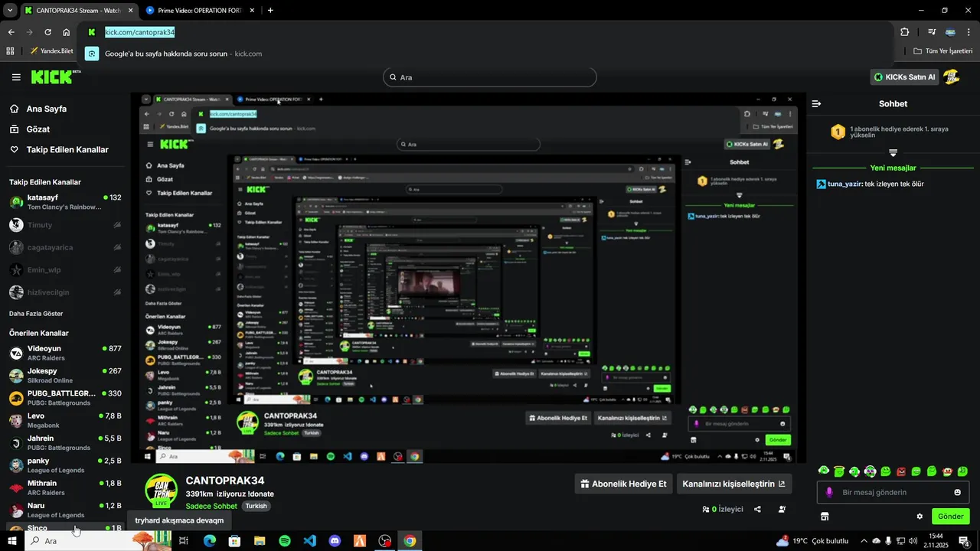The height and width of the screenshot is (551, 980).
Task: Collapse chat with the arrow icon beside Sohbet
Action: tap(816, 103)
